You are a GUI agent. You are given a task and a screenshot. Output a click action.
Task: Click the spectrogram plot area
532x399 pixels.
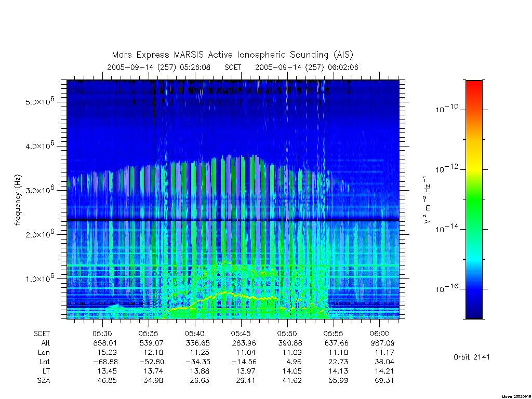[233, 199]
